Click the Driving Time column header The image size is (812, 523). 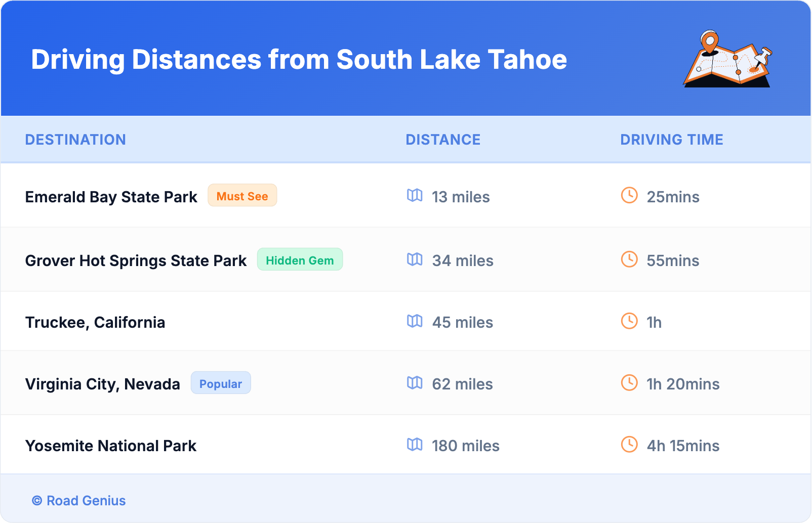click(671, 140)
